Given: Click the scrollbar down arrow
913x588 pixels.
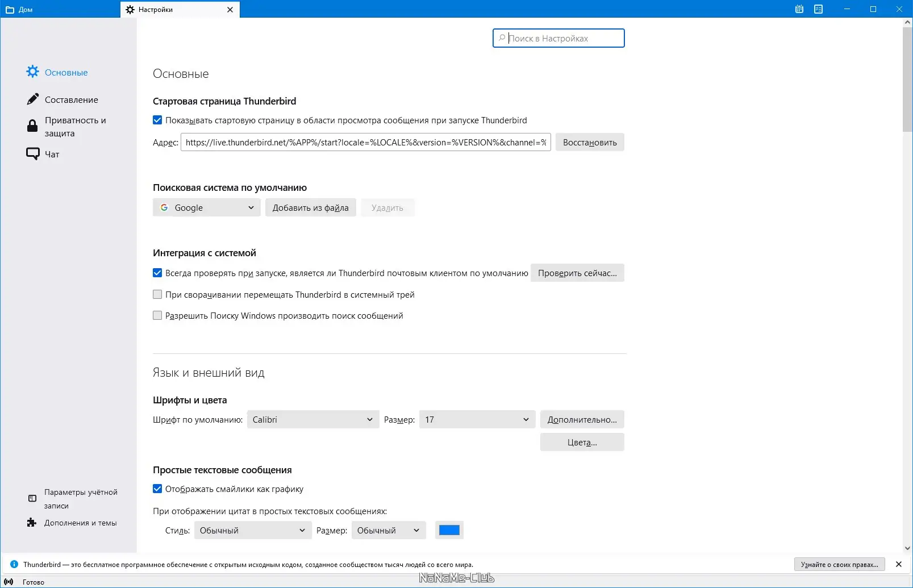Looking at the screenshot, I should [907, 548].
